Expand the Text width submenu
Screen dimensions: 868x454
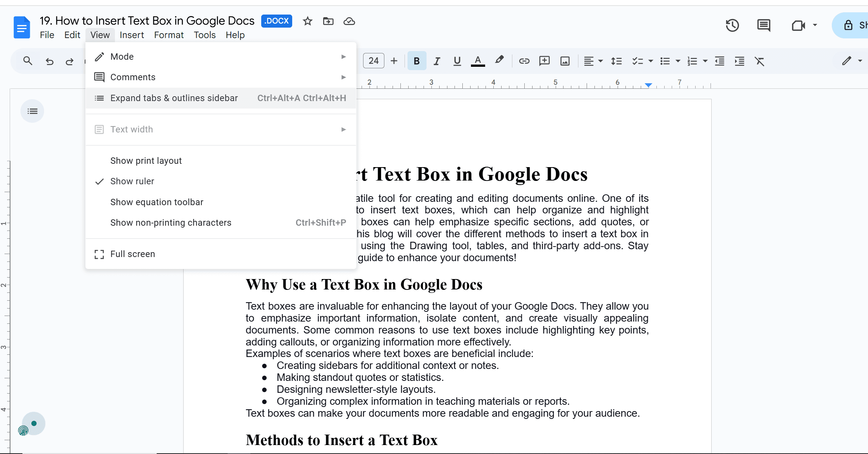click(x=221, y=129)
